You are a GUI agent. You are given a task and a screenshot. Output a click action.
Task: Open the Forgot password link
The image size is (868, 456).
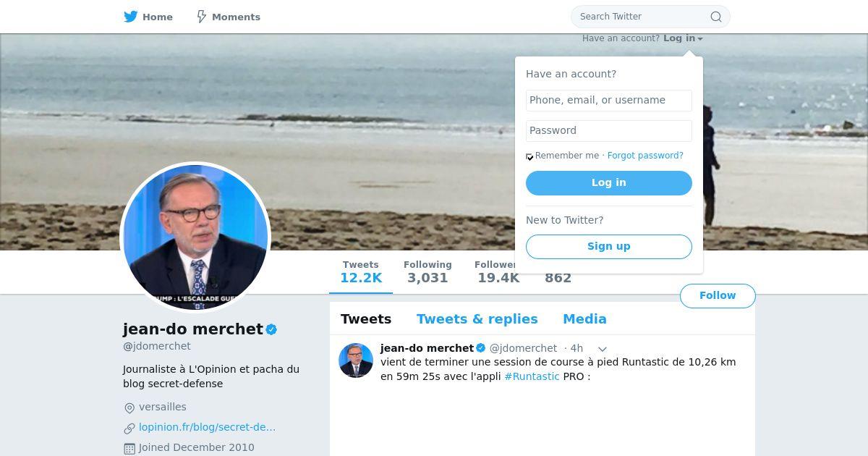[x=645, y=156]
